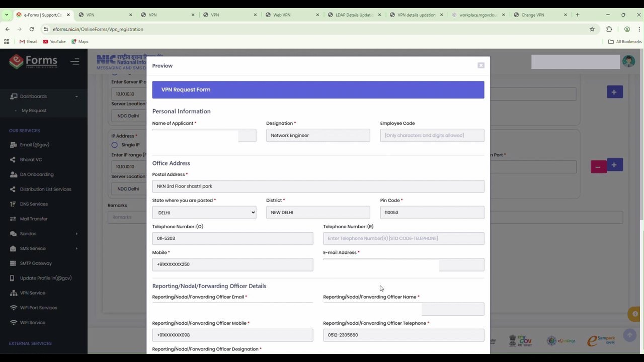Image resolution: width=644 pixels, height=362 pixels.
Task: Click the Postal Address input field
Action: [318, 186]
